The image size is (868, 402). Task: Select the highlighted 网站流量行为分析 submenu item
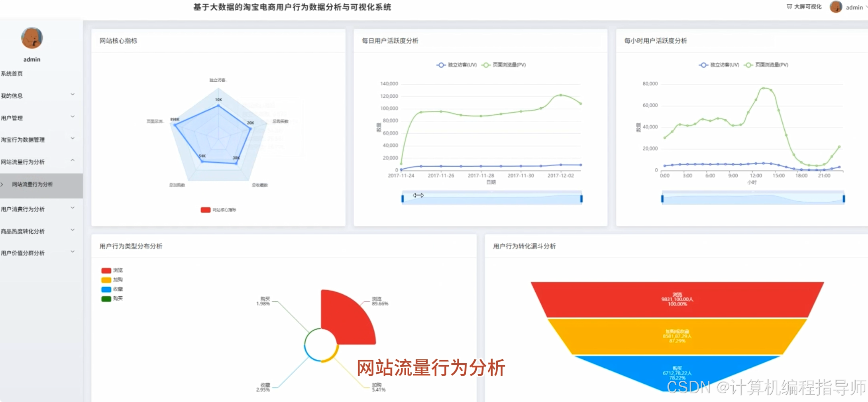coord(41,185)
